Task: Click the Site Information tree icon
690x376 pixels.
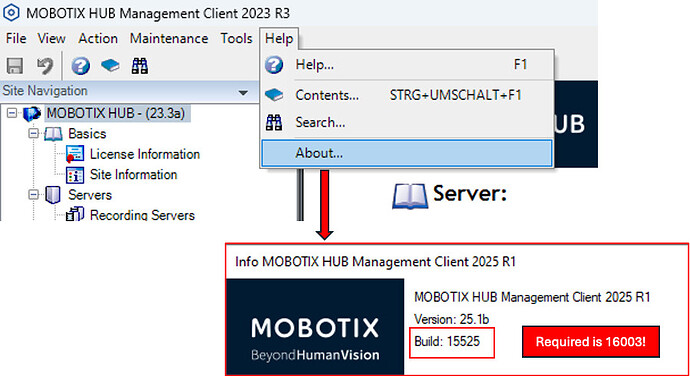Action: tap(75, 175)
